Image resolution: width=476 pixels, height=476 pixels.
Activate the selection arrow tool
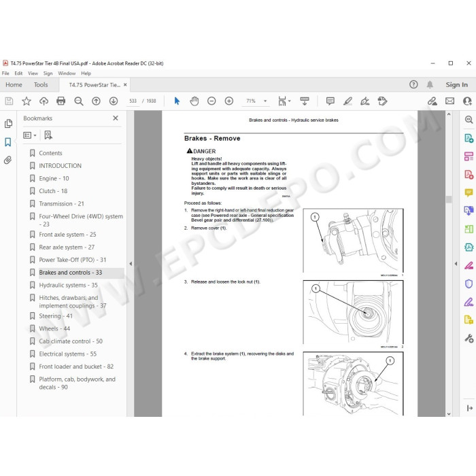point(177,101)
